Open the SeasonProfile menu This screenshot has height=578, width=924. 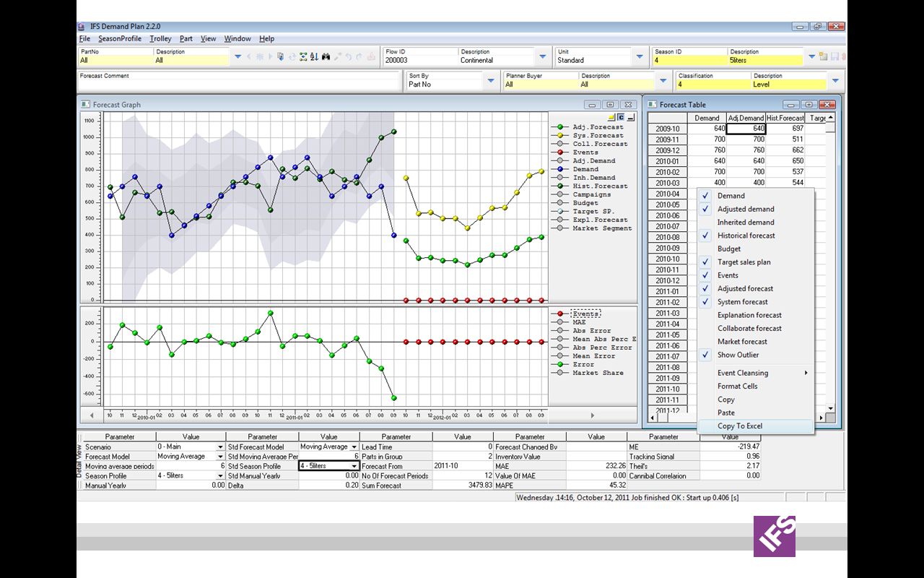tap(120, 38)
